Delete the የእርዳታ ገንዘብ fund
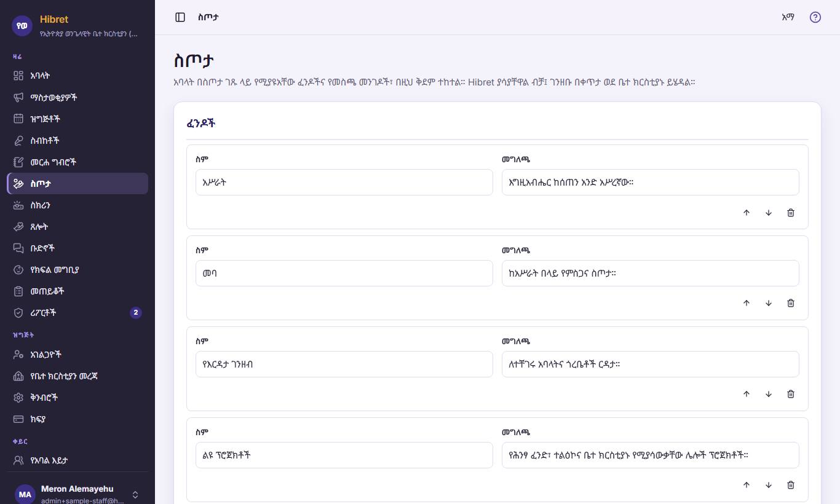The width and height of the screenshot is (840, 504). (x=791, y=394)
